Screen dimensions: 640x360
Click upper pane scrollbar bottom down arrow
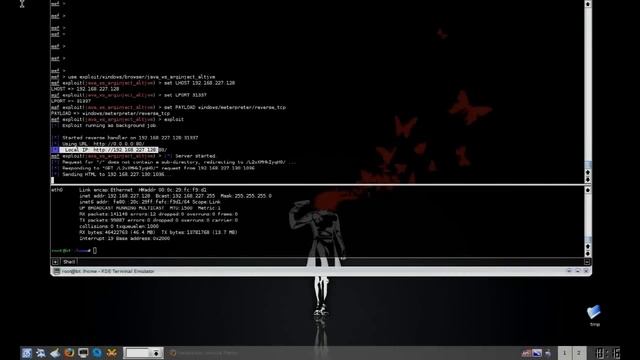588,180
